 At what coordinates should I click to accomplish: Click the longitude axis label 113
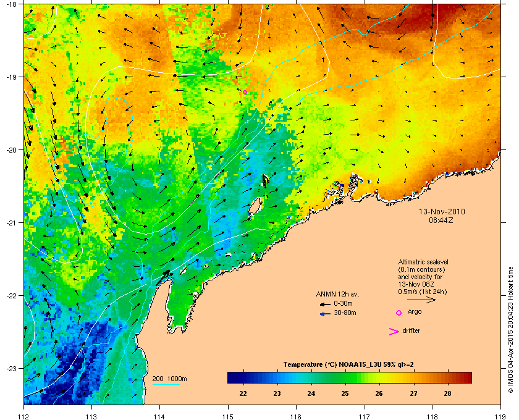(x=91, y=416)
